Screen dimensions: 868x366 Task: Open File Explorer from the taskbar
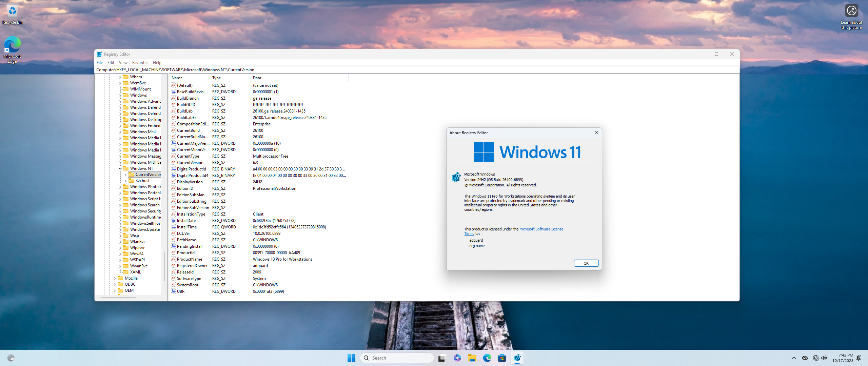pyautogui.click(x=472, y=358)
